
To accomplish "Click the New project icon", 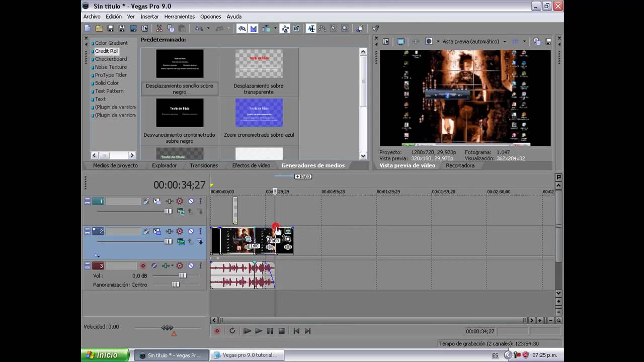I will (x=88, y=29).
